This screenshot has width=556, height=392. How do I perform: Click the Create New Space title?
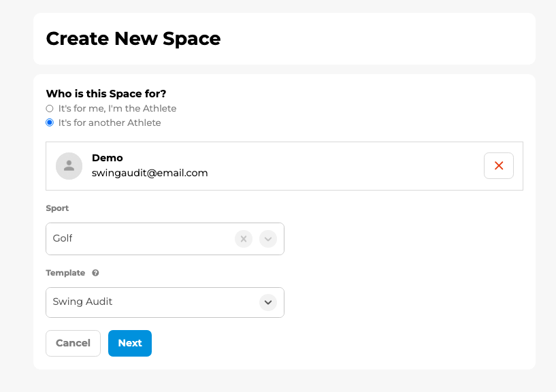[133, 38]
